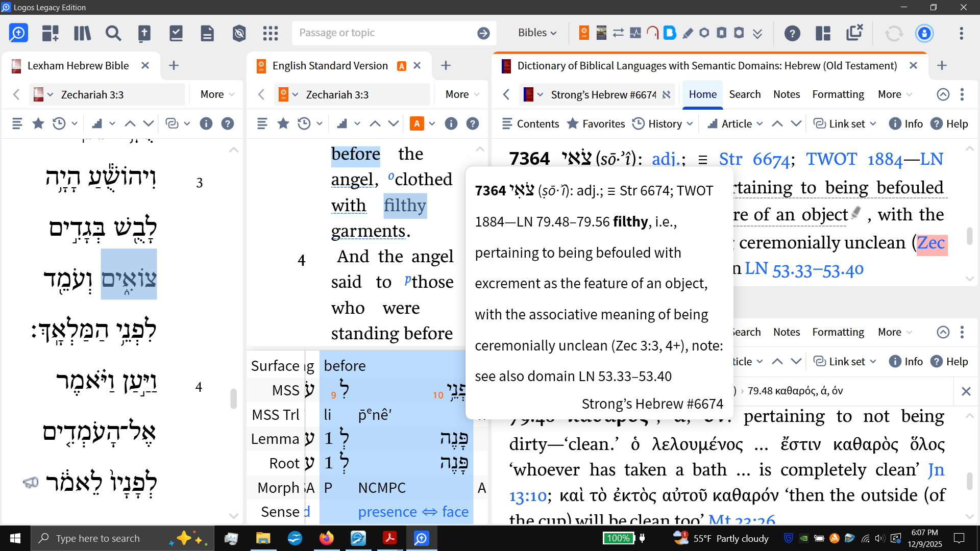980x551 pixels.
Task: Select the English Standard Version tab
Action: [x=330, y=66]
